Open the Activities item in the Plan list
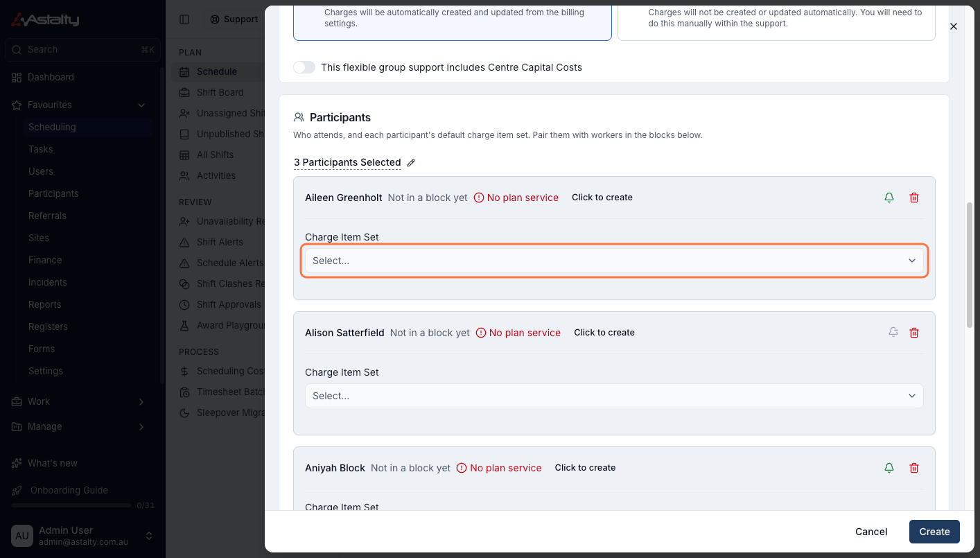The image size is (980, 558). pos(216,175)
